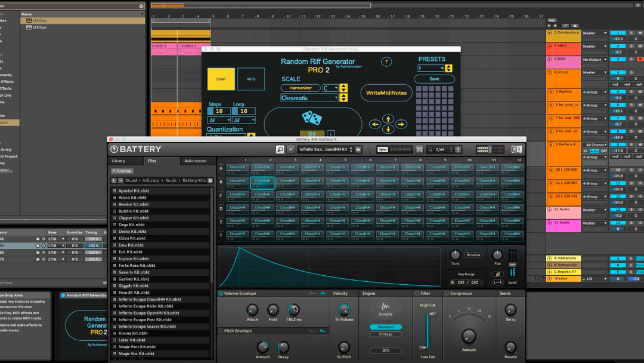
Task: Switch to the Library tab in Battery
Action: [119, 161]
